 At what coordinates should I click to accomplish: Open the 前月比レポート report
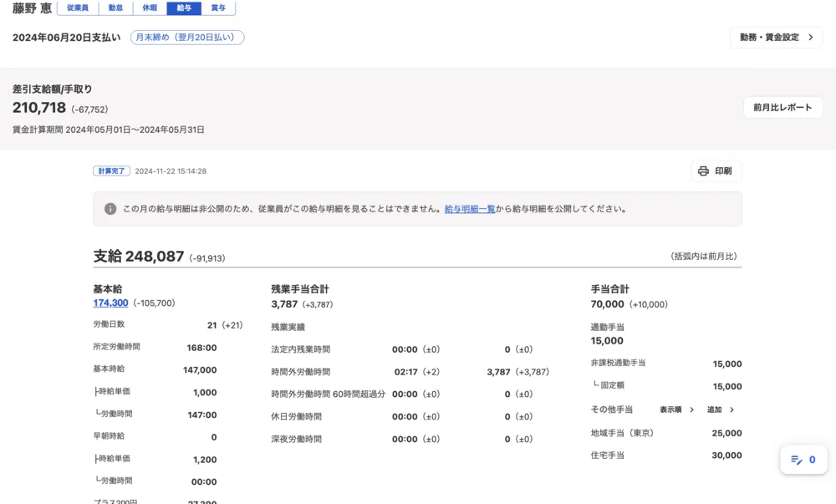782,108
